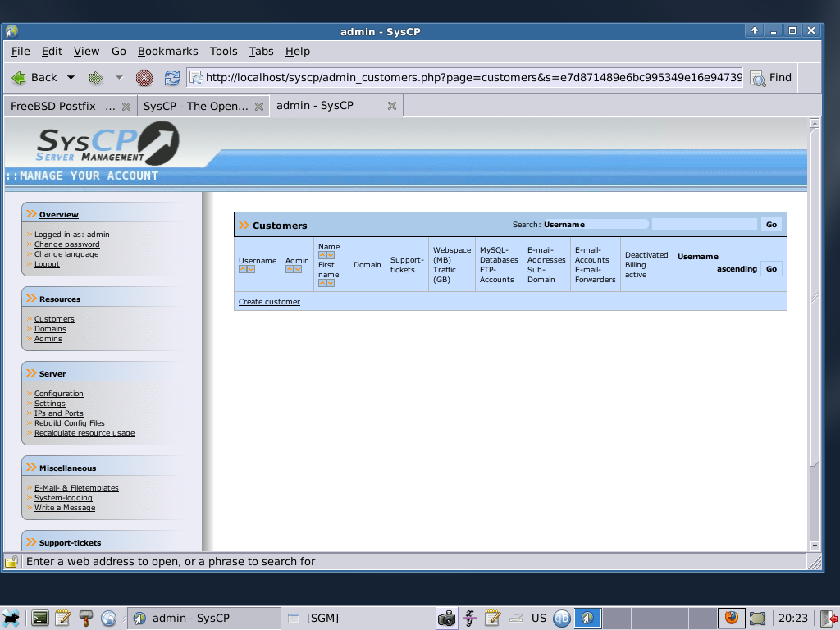Sort First name column descending arrow

[x=330, y=283]
